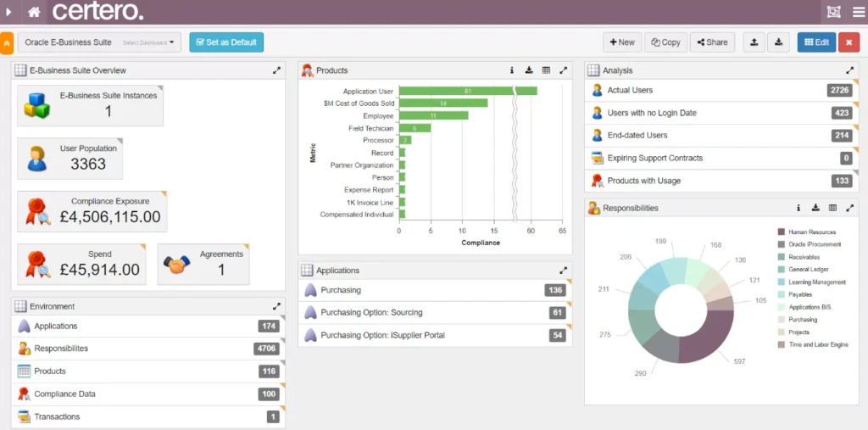Click the Copy button
Viewport: 868px width, 430px height.
666,42
